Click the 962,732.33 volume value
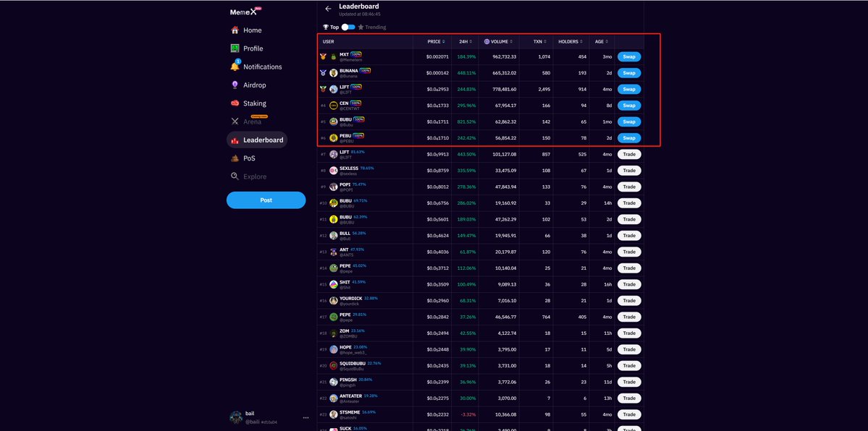Image resolution: width=868 pixels, height=431 pixels. pyautogui.click(x=505, y=56)
